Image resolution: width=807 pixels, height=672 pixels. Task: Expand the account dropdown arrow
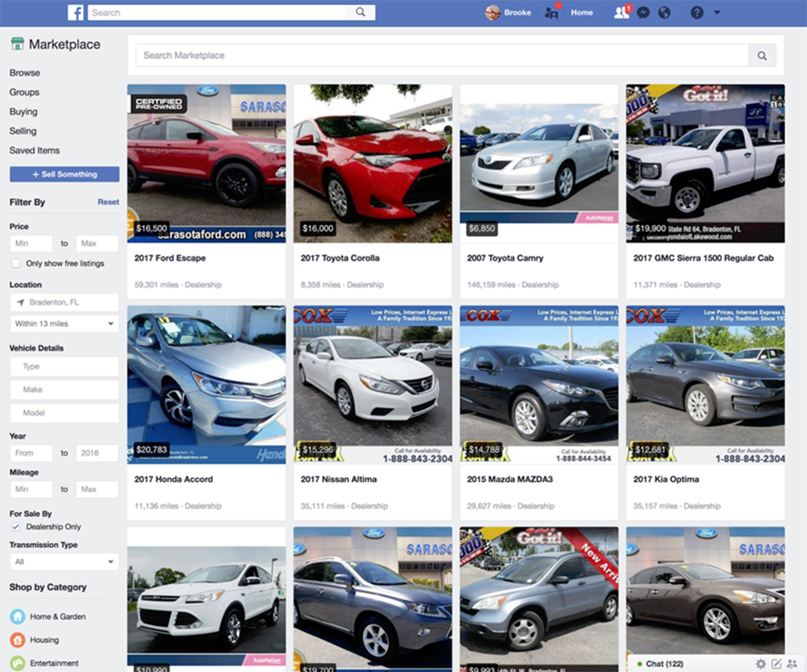pos(717,12)
